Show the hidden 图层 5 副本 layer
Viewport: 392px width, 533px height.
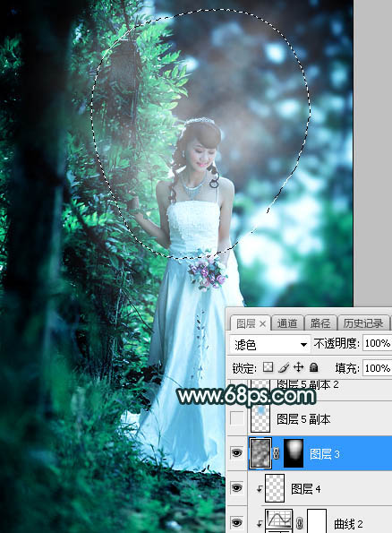(237, 418)
